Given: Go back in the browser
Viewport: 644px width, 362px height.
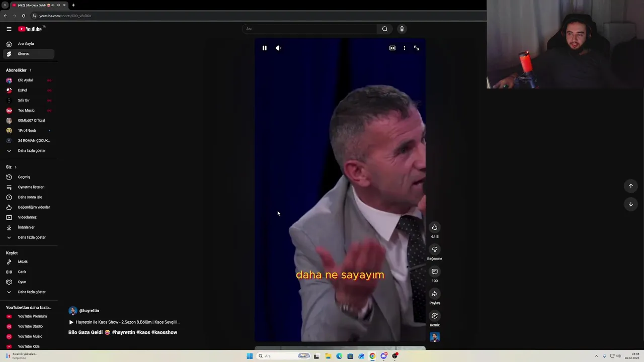Looking at the screenshot, I should (x=5, y=16).
